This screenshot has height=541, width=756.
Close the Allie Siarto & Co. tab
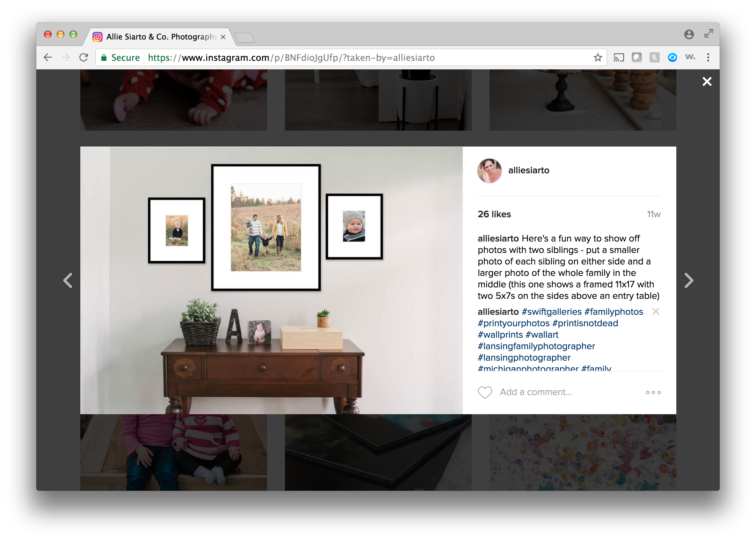[x=223, y=37]
